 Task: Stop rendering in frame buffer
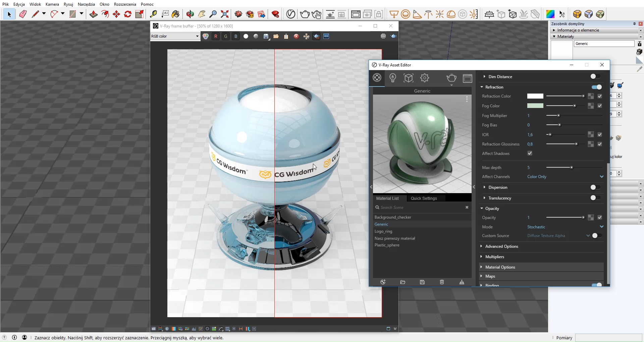(x=383, y=36)
